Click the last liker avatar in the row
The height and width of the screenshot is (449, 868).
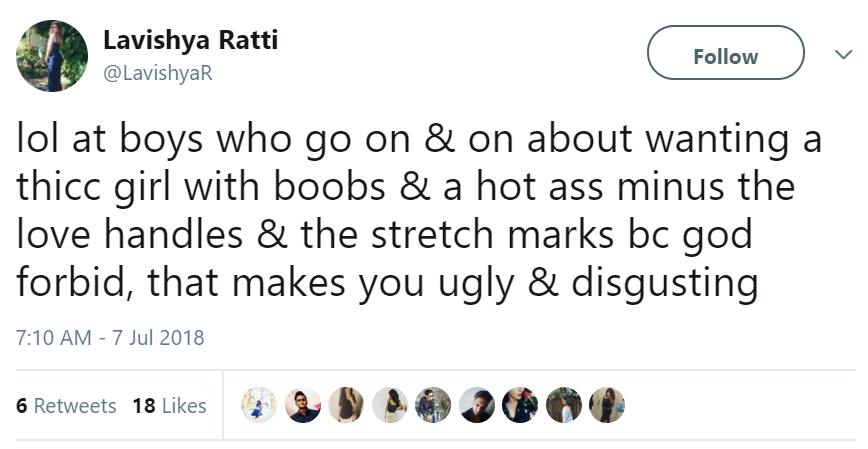point(606,405)
